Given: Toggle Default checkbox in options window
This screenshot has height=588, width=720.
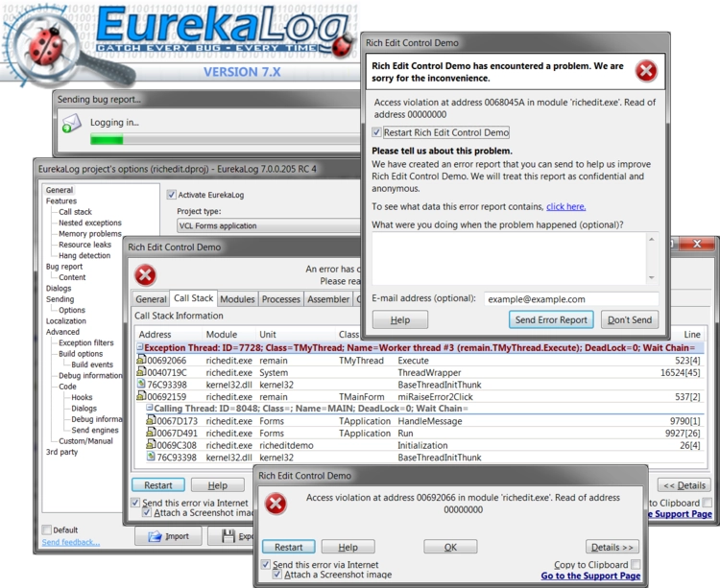Looking at the screenshot, I should (x=46, y=529).
